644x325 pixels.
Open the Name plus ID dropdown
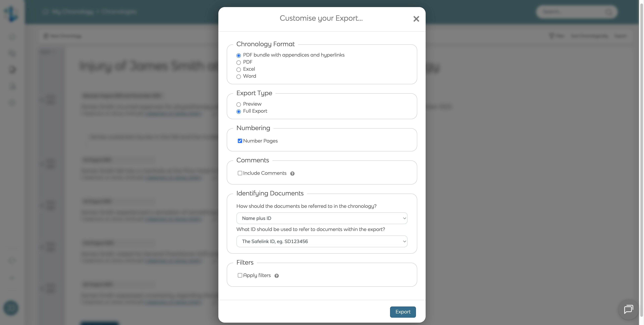coord(322,218)
